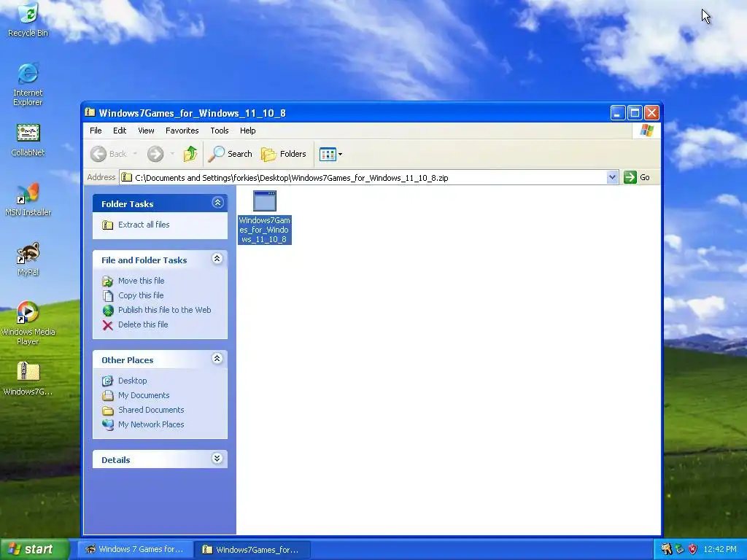This screenshot has width=747, height=560.
Task: Click the Go button
Action: tap(638, 177)
